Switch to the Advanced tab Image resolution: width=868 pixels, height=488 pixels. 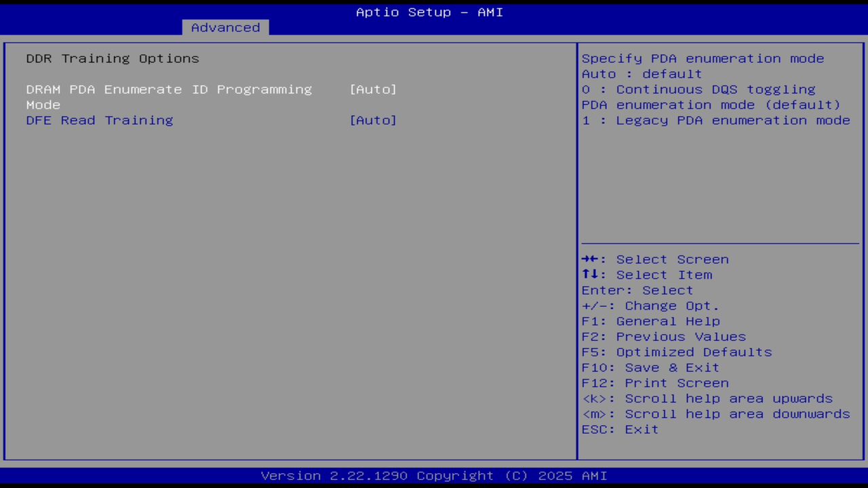tap(225, 27)
